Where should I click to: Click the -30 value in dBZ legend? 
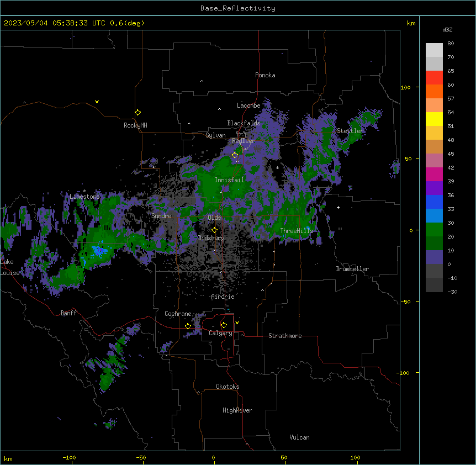tap(452, 292)
